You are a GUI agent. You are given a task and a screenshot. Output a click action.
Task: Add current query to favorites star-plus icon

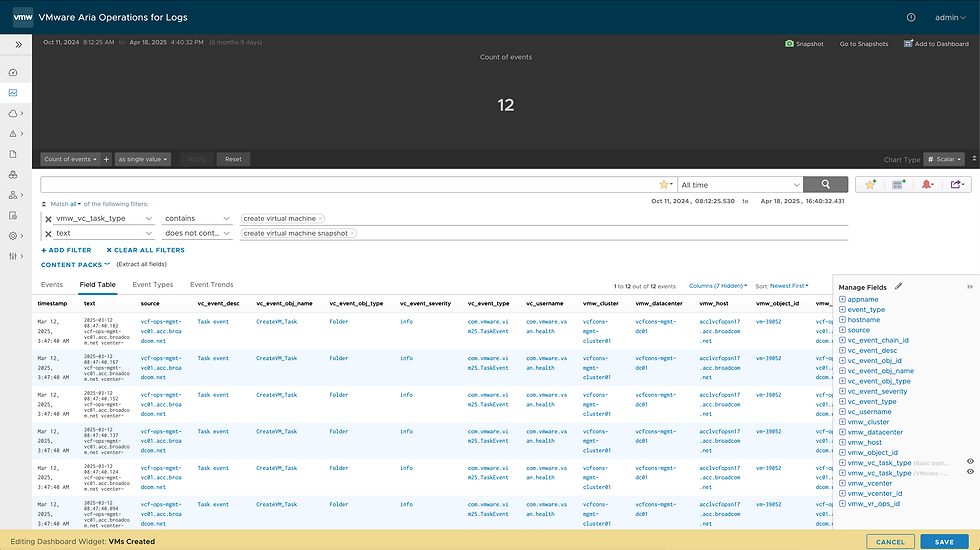click(870, 184)
